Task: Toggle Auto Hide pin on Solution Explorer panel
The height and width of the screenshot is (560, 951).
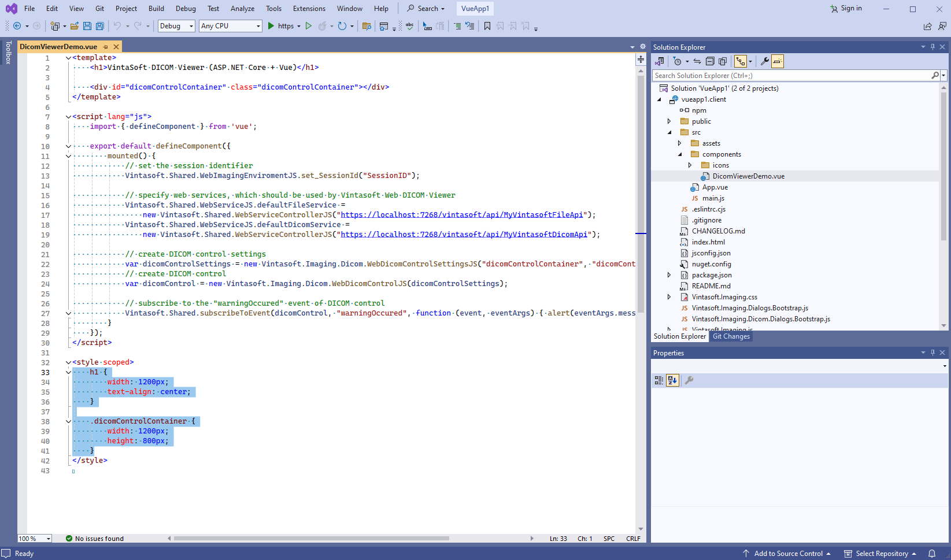Action: [933, 47]
